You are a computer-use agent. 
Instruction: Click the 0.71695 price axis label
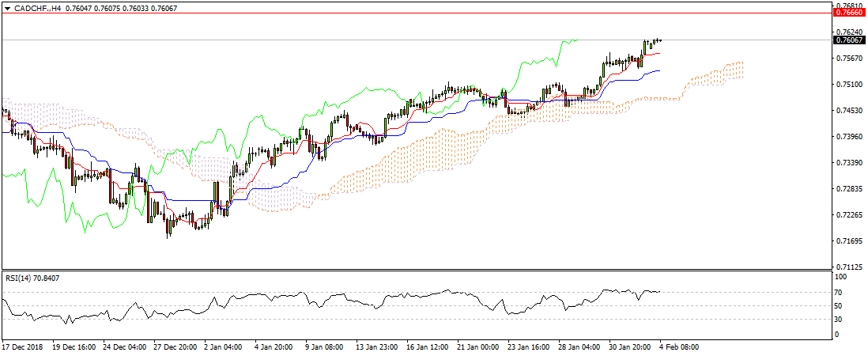851,240
